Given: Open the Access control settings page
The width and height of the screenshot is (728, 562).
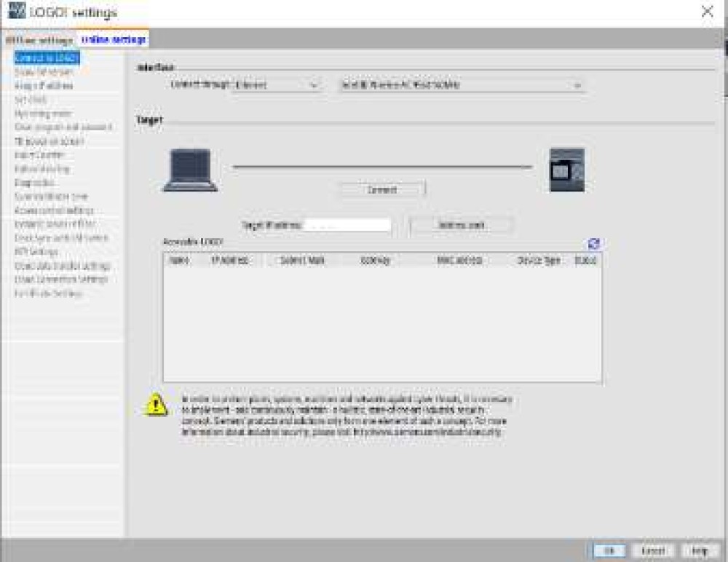Looking at the screenshot, I should [54, 211].
